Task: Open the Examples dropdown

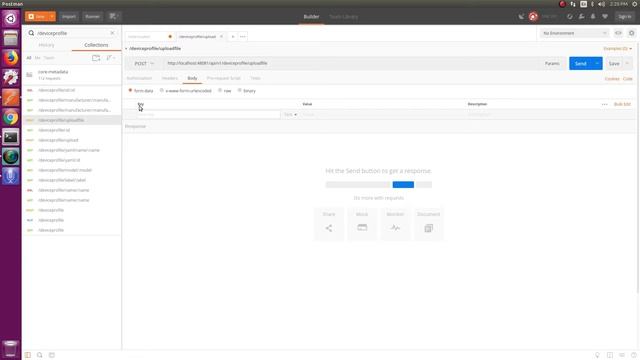Action: point(618,49)
